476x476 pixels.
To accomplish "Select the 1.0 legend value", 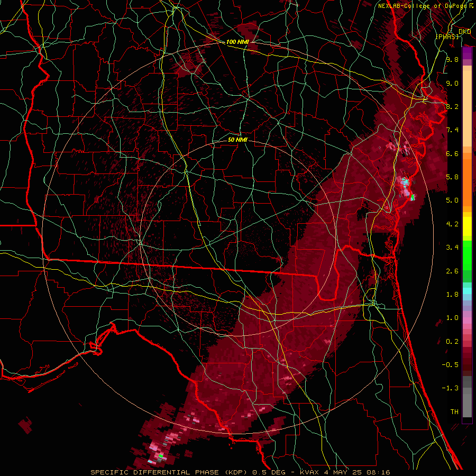I will (x=452, y=318).
